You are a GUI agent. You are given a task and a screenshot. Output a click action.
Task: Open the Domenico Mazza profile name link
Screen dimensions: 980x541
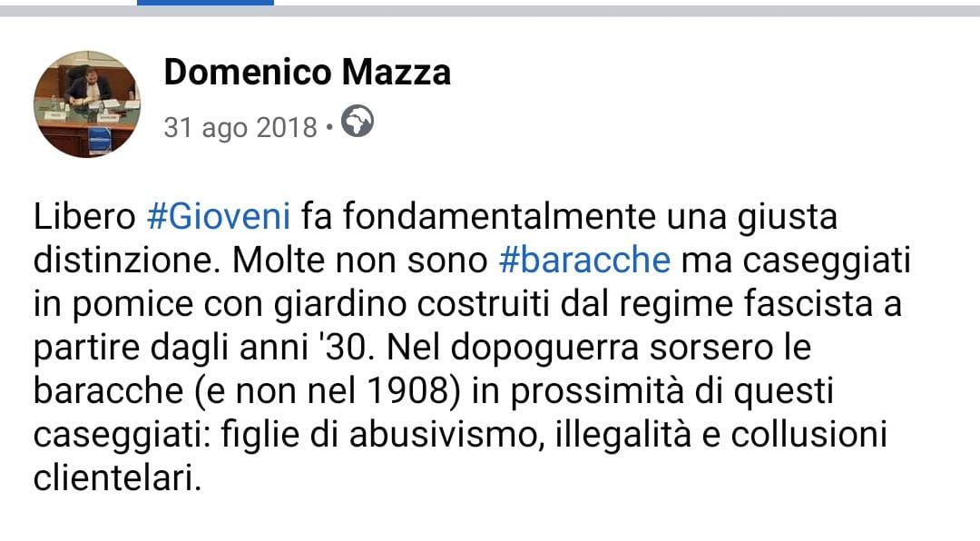(x=307, y=72)
